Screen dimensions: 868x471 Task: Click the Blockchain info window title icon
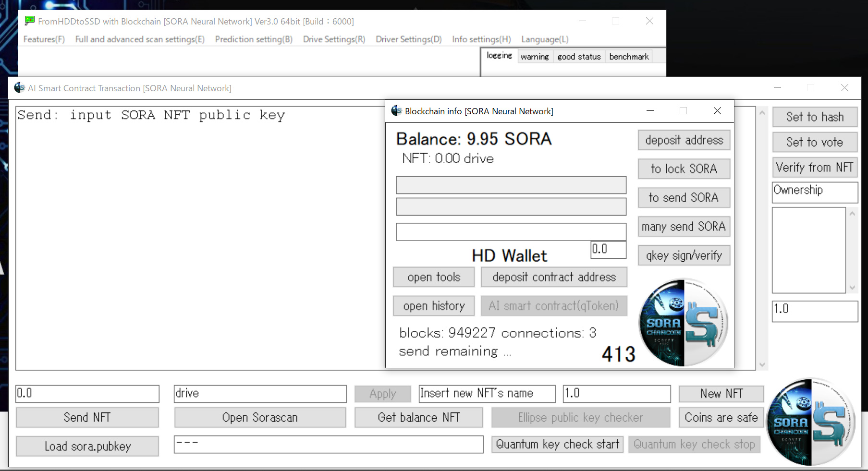397,111
